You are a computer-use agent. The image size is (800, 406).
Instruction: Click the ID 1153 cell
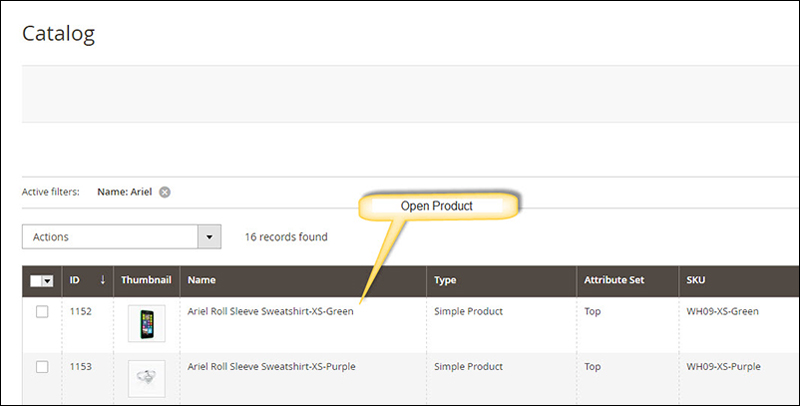(x=81, y=366)
